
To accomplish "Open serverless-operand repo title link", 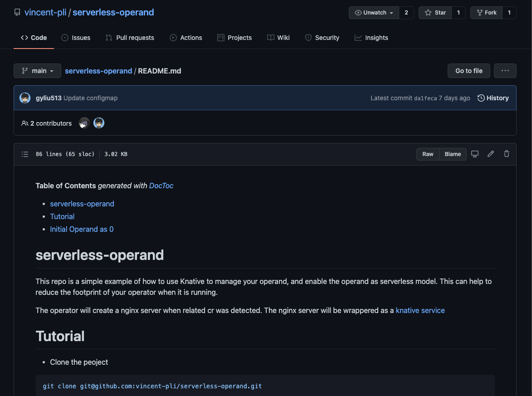I will [113, 13].
